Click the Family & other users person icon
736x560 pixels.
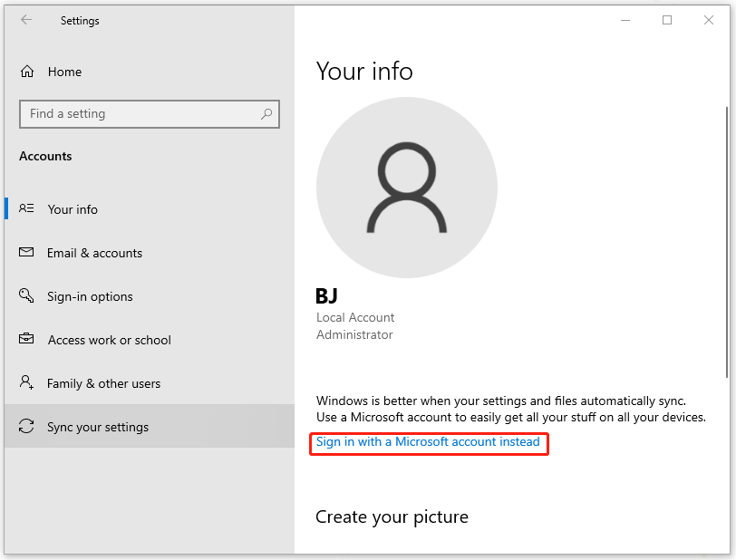pyautogui.click(x=26, y=383)
